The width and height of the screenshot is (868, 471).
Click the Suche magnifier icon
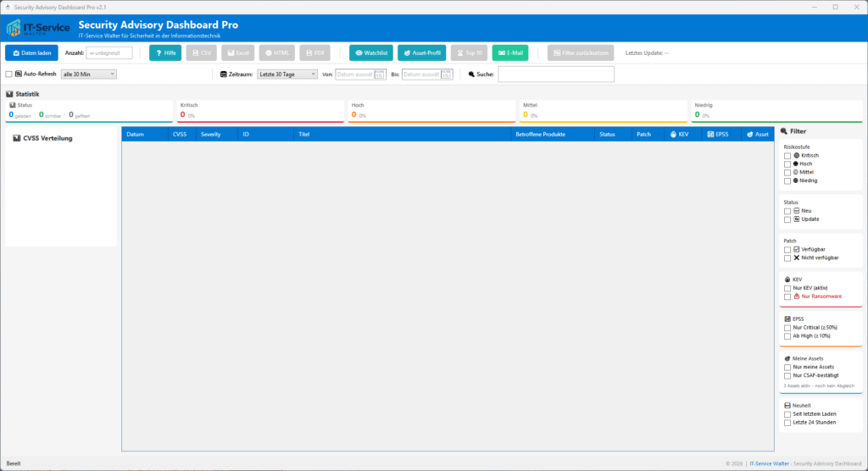tap(471, 75)
